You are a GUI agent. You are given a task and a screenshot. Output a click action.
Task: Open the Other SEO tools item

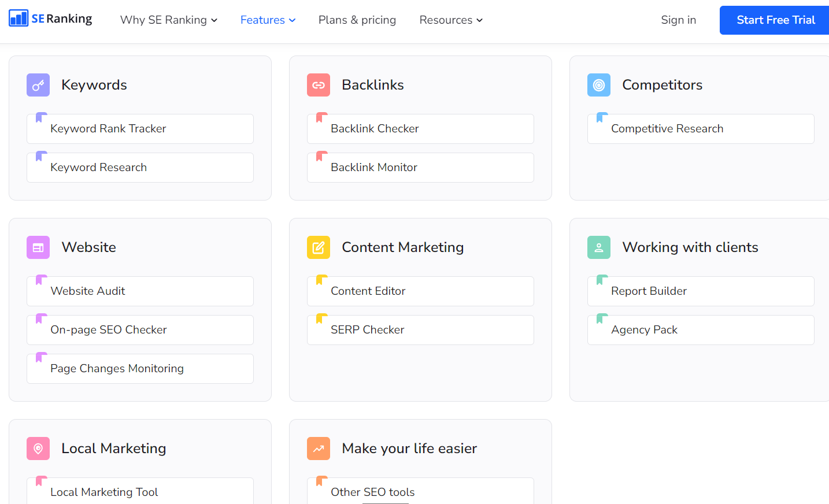[420, 492]
